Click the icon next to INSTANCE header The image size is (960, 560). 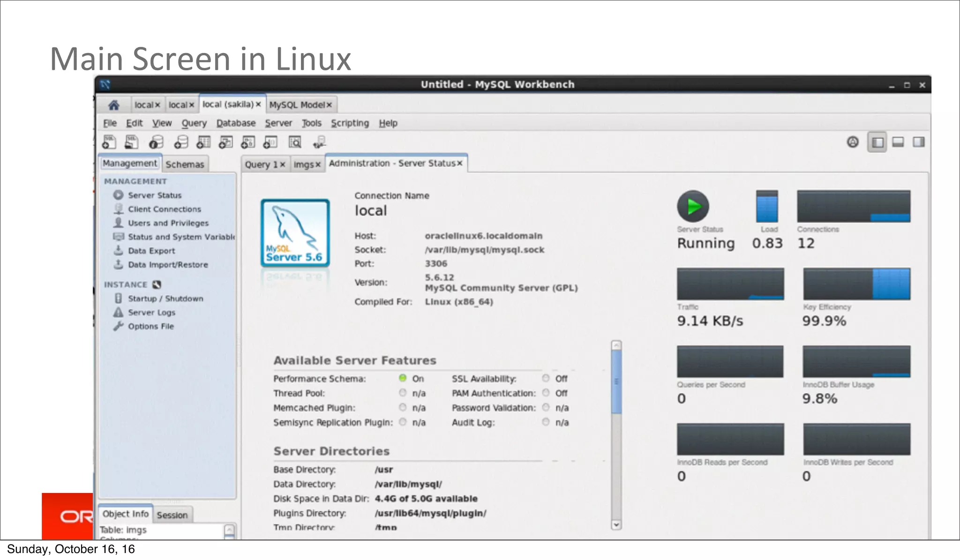[x=157, y=284]
